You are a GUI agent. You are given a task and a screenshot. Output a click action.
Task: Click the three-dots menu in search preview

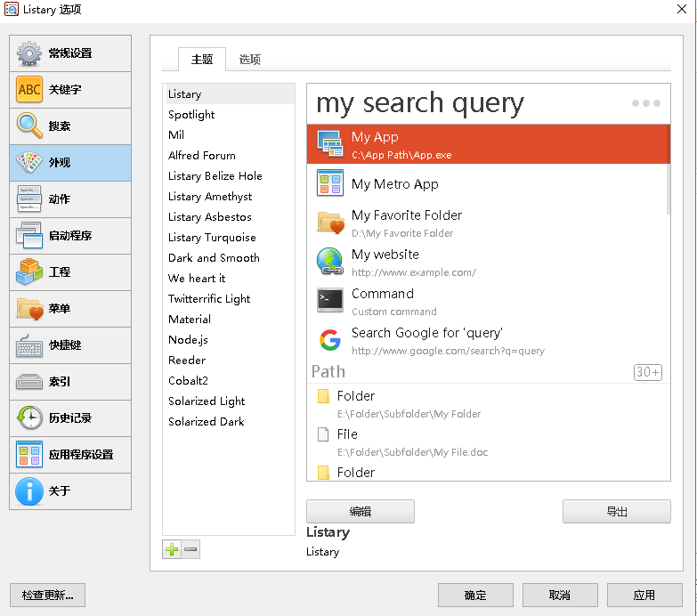pyautogui.click(x=646, y=103)
